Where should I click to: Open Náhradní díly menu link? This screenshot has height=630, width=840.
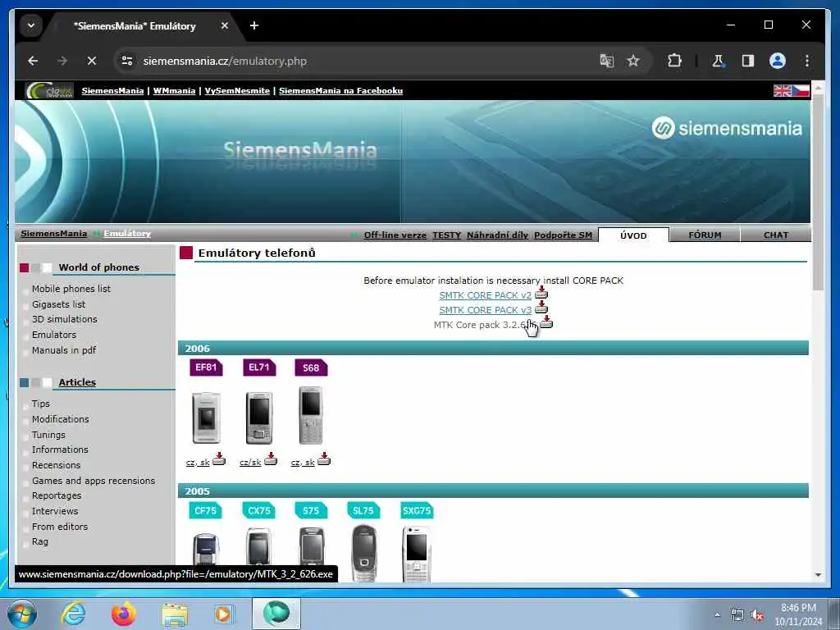[x=497, y=235]
